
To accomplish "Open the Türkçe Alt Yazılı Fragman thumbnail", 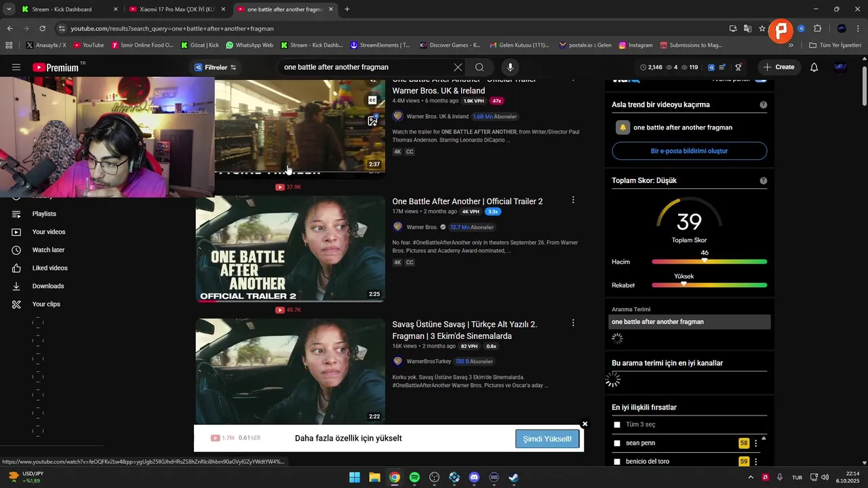I will [290, 371].
